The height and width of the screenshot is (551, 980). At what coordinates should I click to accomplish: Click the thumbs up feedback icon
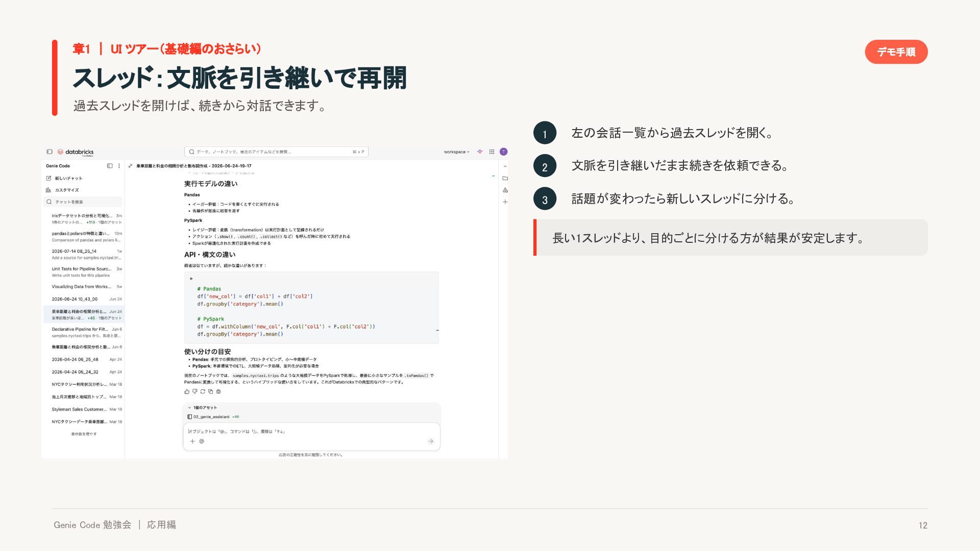(187, 392)
